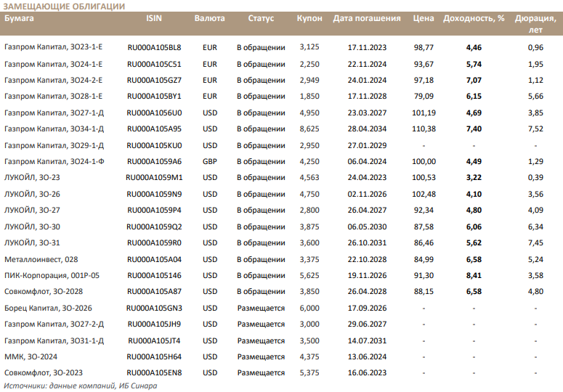Click the source note 'Источники: данные компаний, ИБ Синара'
The width and height of the screenshot is (563, 392).
(x=81, y=386)
